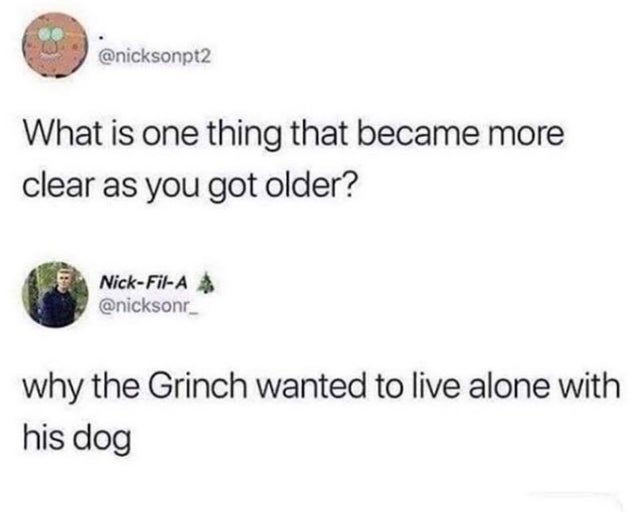Viewport: 640px width, 512px height.
Task: Open the @nicksonpt2 profile avatar
Action: (x=56, y=45)
